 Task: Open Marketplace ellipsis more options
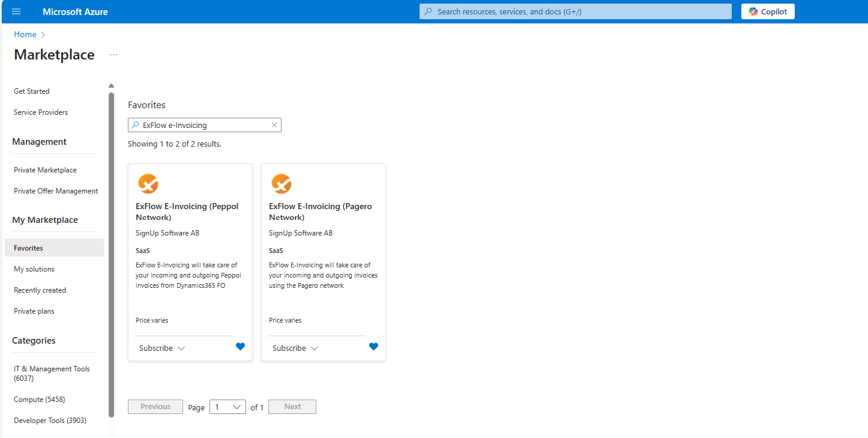(113, 55)
